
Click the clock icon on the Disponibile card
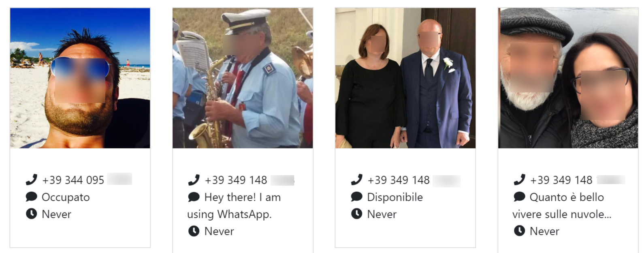[357, 214]
